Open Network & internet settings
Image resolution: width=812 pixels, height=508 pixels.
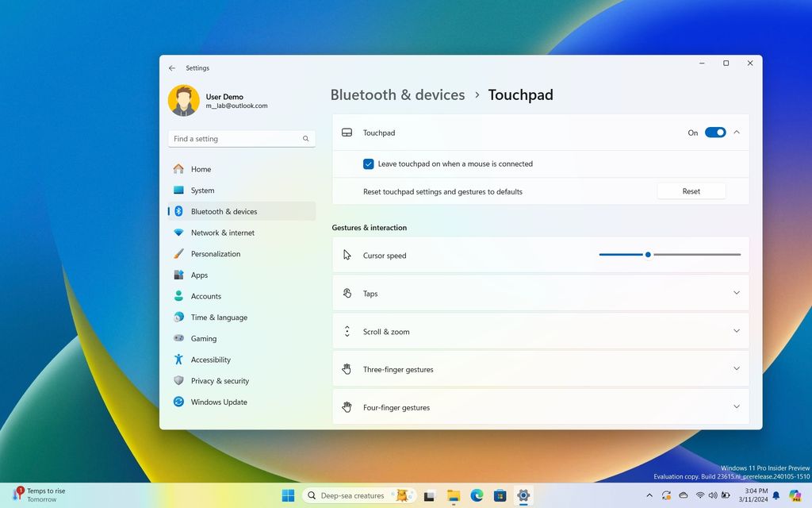(223, 232)
